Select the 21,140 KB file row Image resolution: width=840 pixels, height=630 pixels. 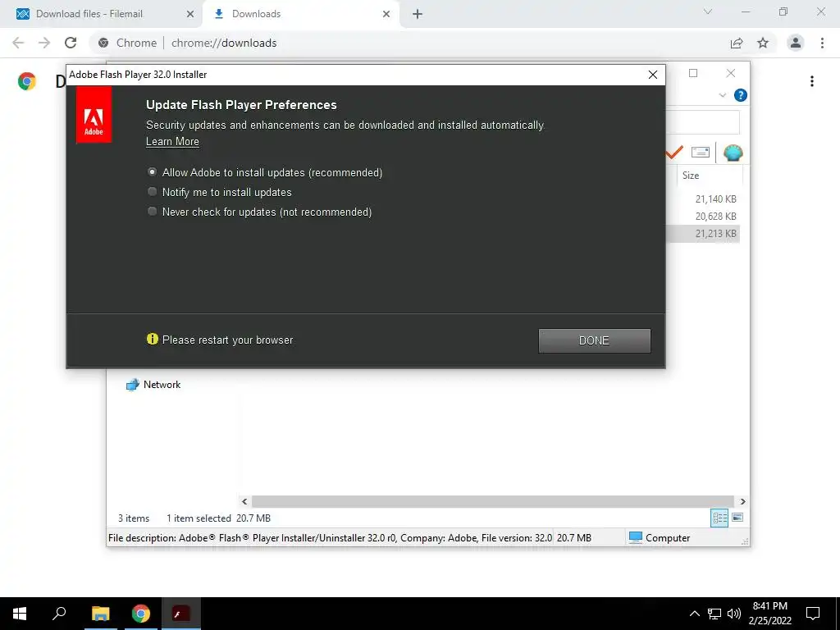(703, 199)
